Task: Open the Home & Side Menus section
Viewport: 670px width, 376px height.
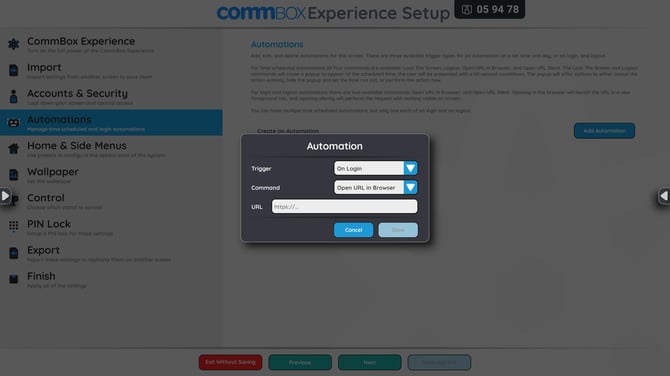Action: coord(111,149)
